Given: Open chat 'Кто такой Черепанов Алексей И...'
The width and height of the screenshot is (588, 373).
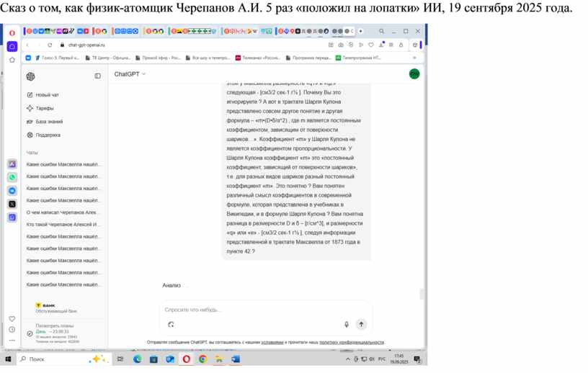Looking at the screenshot, I should 62,225.
